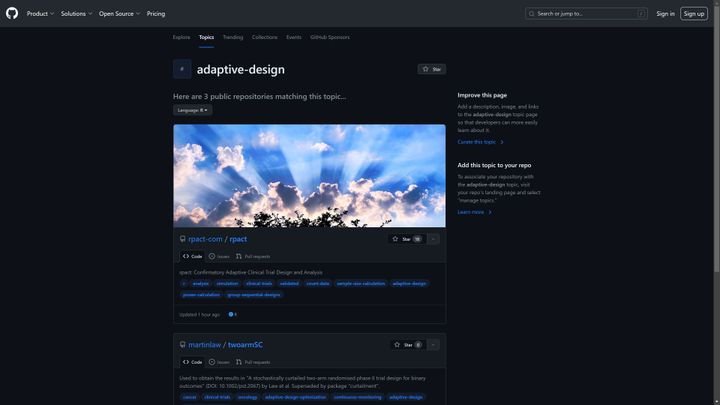Click the blue language dot under rpact
The width and height of the screenshot is (720, 405).
pyautogui.click(x=231, y=315)
